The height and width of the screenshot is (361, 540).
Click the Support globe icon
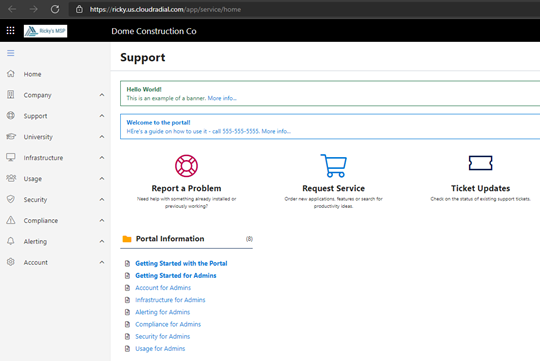point(11,116)
